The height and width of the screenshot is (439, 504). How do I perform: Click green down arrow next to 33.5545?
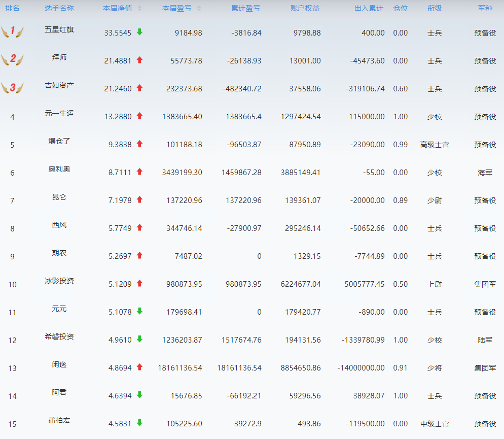[x=139, y=32]
